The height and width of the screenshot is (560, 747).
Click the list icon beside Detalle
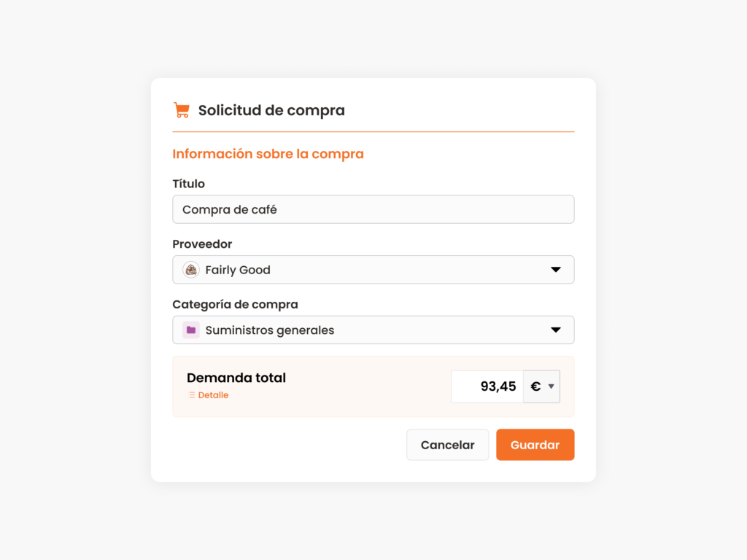click(x=192, y=394)
